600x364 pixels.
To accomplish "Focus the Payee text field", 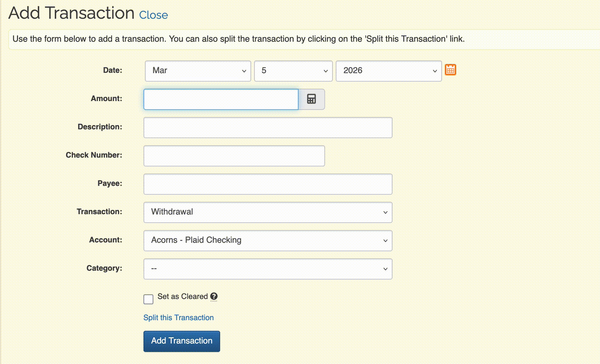I will pos(268,184).
